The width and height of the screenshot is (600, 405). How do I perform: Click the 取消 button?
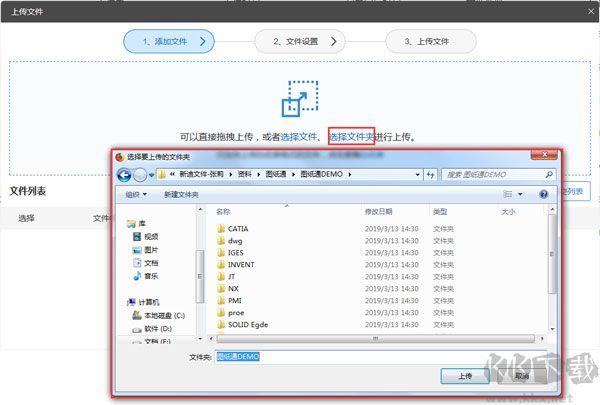[522, 376]
